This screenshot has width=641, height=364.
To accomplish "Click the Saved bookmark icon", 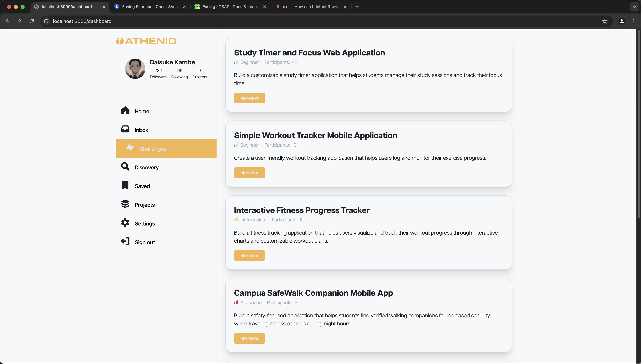I will (125, 185).
